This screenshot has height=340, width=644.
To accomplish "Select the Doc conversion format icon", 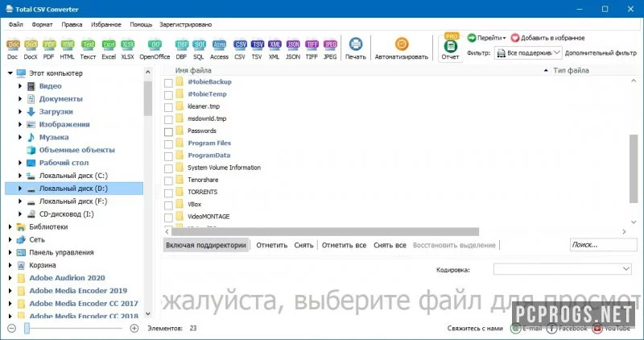I will 13,49.
